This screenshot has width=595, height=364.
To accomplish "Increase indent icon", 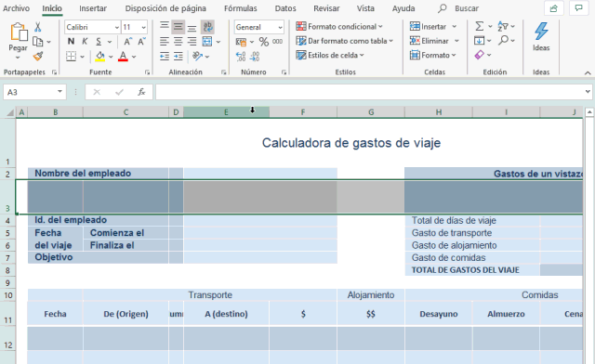I will point(178,57).
